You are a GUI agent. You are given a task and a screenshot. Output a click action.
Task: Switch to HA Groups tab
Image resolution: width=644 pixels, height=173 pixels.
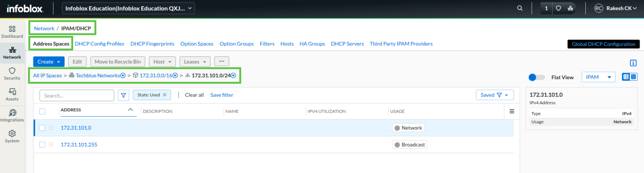pos(312,44)
